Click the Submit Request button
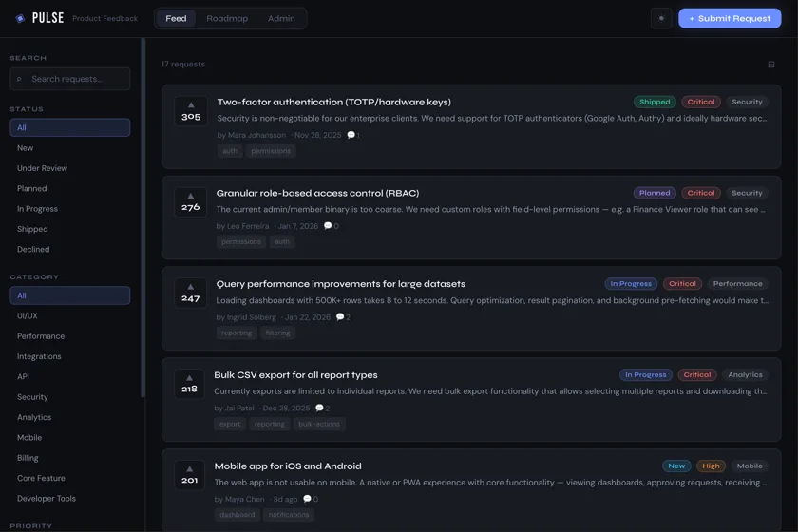 (x=730, y=18)
